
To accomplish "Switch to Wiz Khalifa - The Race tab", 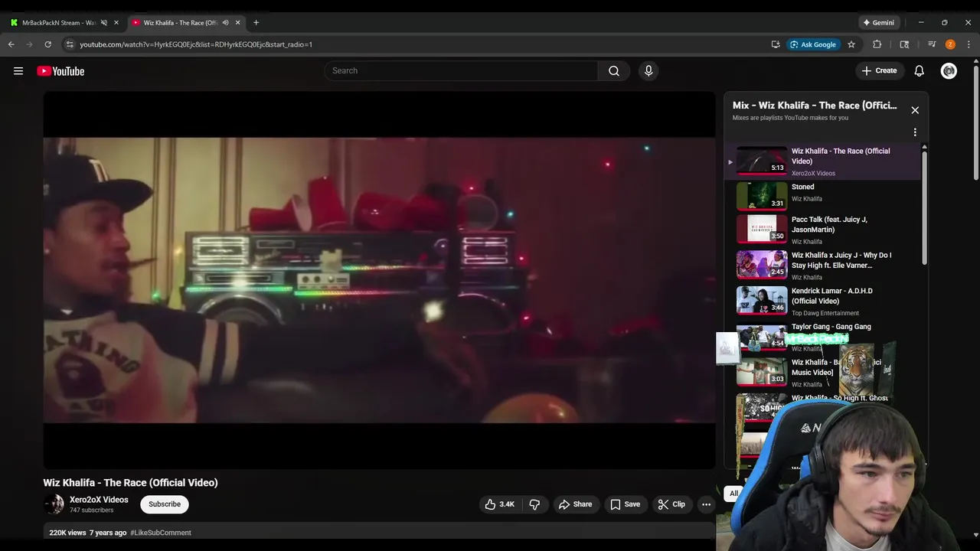I will [181, 22].
